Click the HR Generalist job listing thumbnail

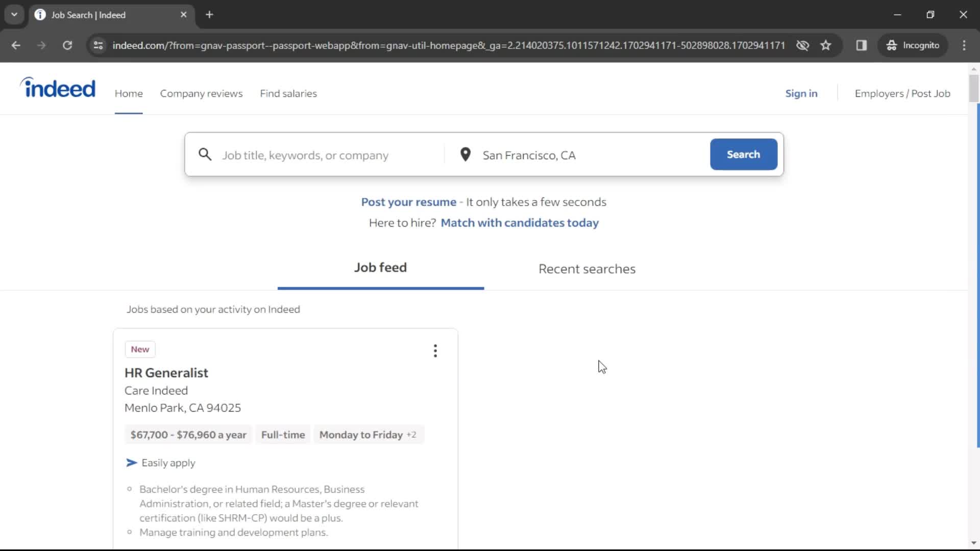click(x=167, y=373)
